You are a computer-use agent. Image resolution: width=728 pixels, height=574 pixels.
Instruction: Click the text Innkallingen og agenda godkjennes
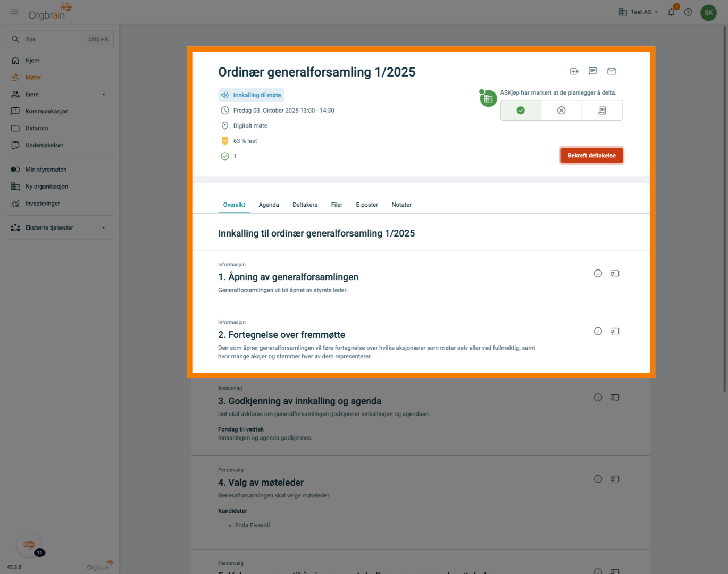(265, 438)
